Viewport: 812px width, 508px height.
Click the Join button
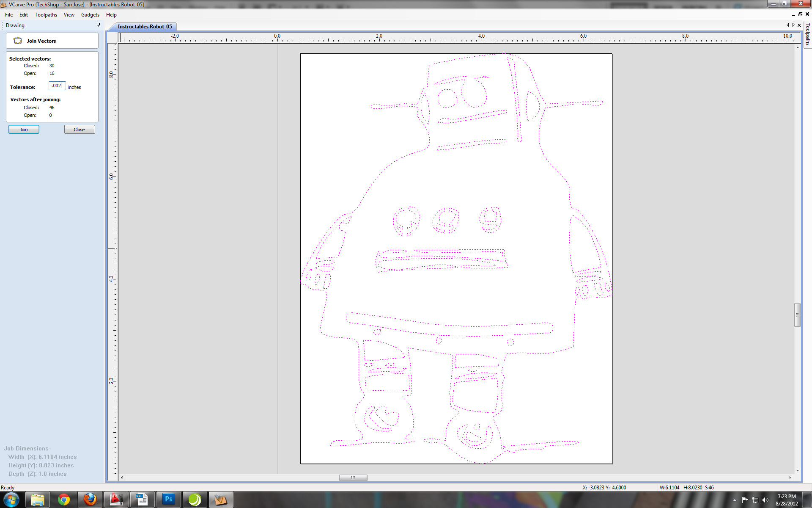[x=24, y=130]
